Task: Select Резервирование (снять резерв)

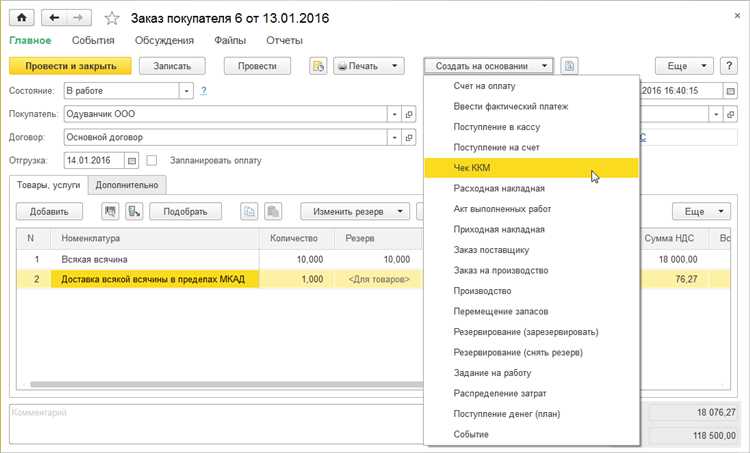Action: (531, 353)
